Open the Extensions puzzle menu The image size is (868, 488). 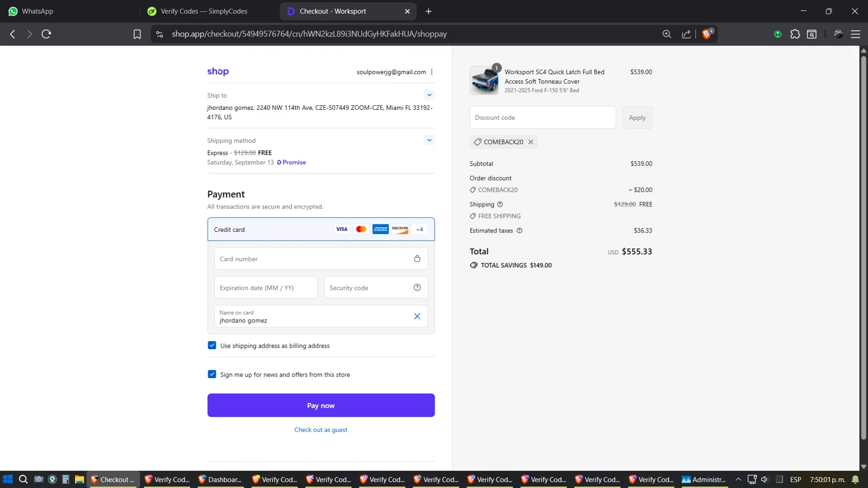[x=795, y=34]
